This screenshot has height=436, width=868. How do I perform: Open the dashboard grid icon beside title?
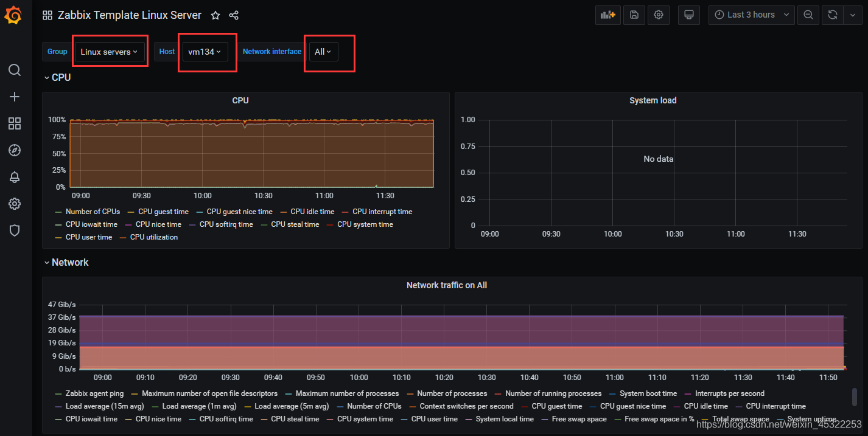pyautogui.click(x=47, y=15)
